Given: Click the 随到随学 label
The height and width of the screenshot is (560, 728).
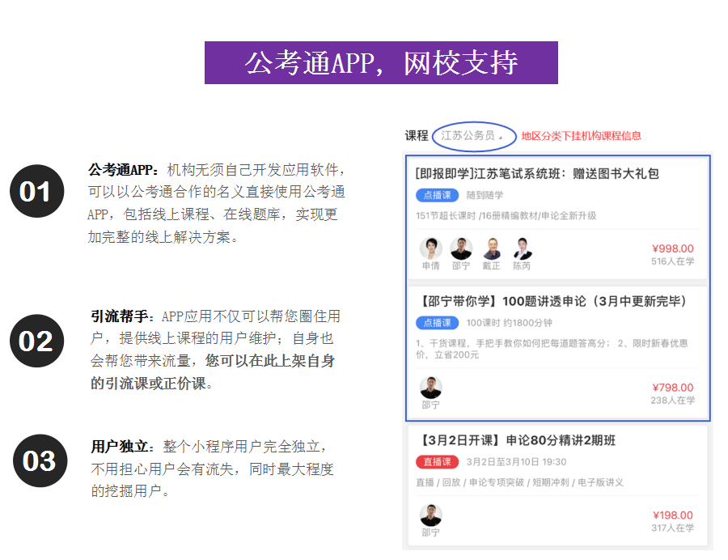Looking at the screenshot, I should (x=485, y=195).
